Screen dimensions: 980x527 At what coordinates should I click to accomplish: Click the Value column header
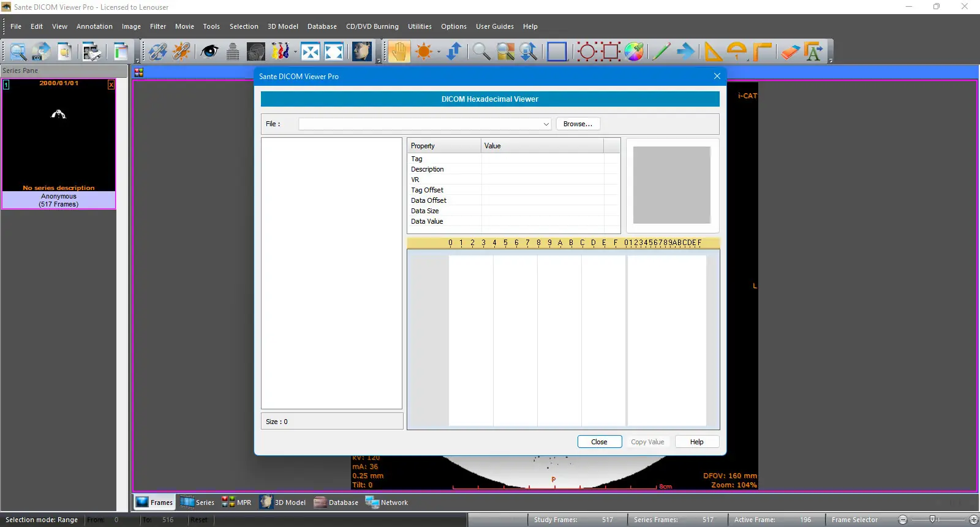pyautogui.click(x=542, y=146)
